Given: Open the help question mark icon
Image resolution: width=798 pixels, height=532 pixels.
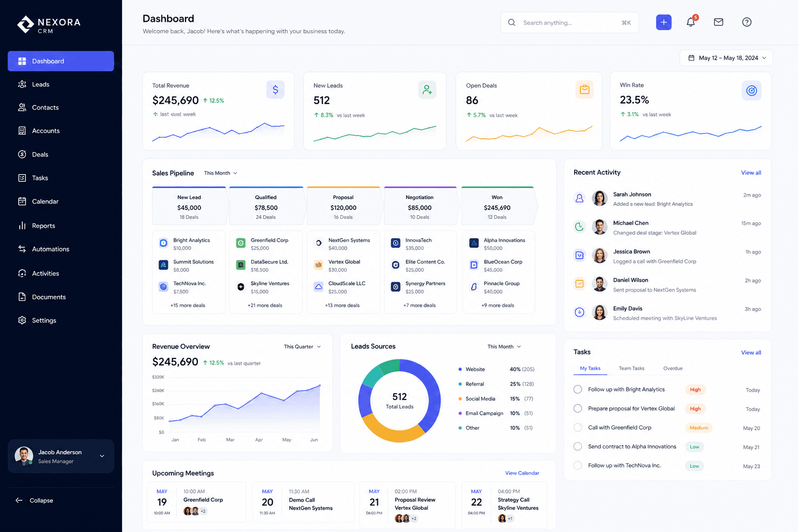Looking at the screenshot, I should [x=747, y=22].
